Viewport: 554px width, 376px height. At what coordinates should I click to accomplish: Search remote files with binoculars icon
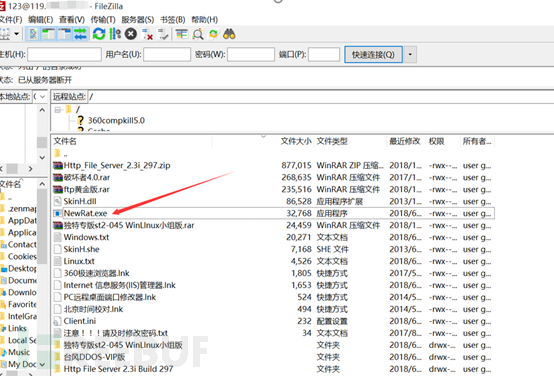point(229,34)
